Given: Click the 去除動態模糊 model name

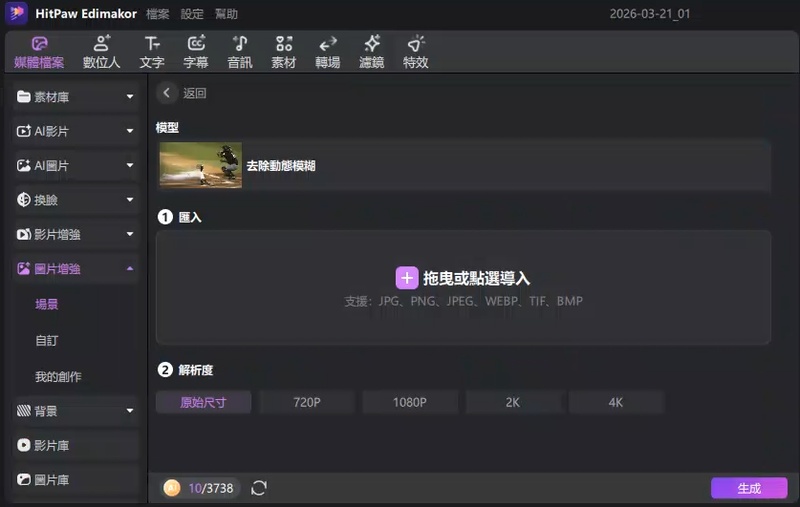Looking at the screenshot, I should point(281,166).
